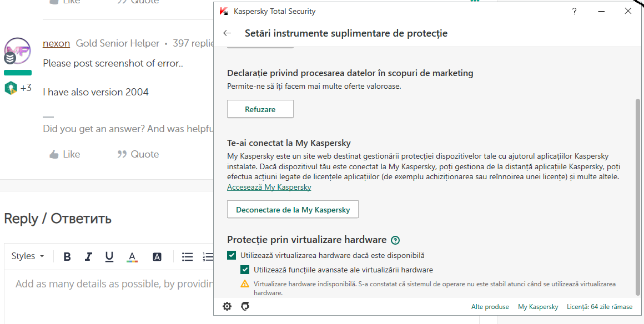The width and height of the screenshot is (644, 324).
Task: Click the 'Refuzare' button
Action: (260, 109)
